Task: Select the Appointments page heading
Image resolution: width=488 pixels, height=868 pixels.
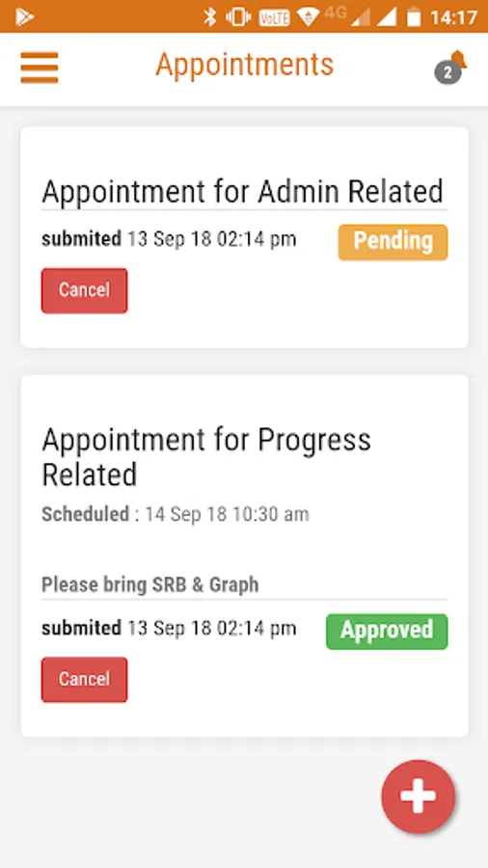Action: point(245,65)
